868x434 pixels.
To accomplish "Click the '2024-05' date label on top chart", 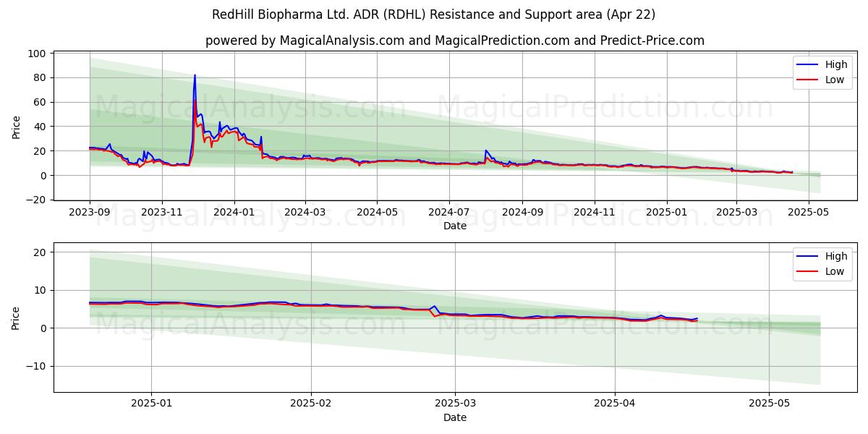I will pos(377,213).
